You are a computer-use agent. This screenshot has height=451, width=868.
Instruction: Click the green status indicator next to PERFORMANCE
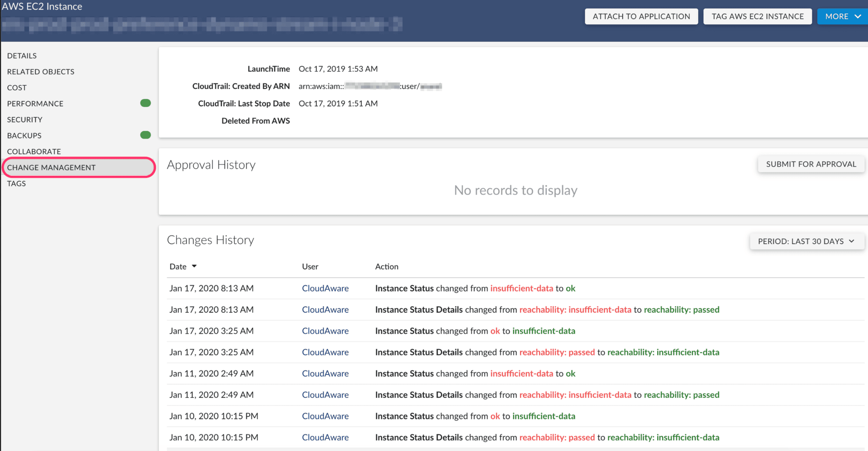[x=145, y=103]
